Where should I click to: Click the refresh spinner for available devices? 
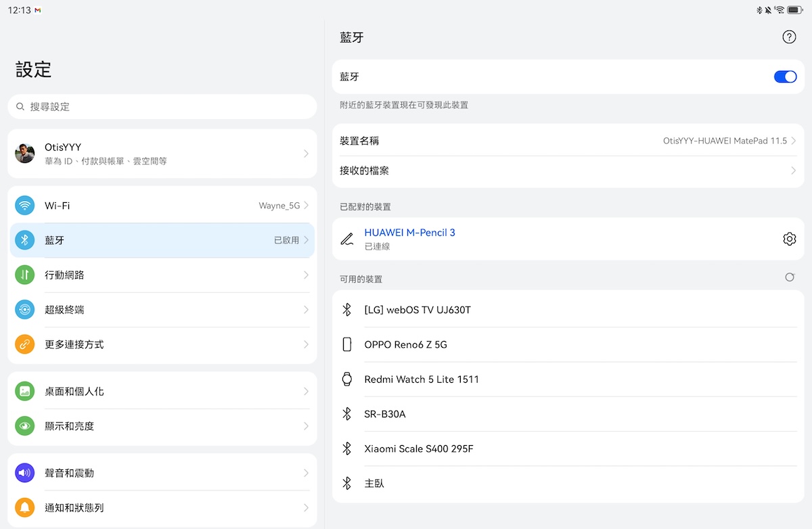(x=789, y=277)
